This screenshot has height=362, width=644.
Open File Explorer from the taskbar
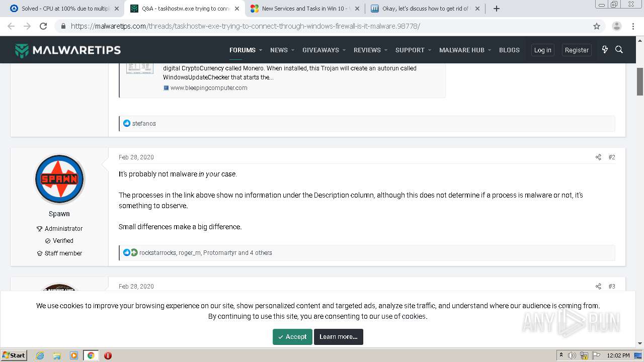(x=57, y=355)
